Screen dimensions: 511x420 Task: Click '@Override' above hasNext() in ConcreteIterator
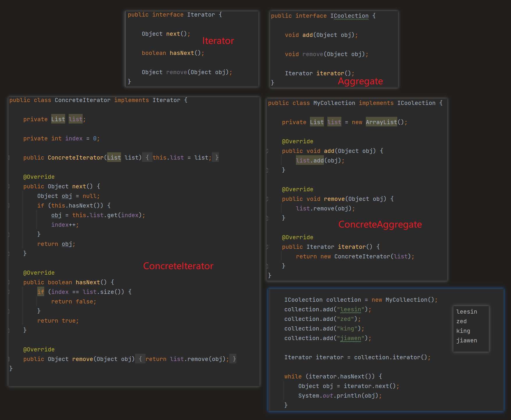click(x=39, y=273)
